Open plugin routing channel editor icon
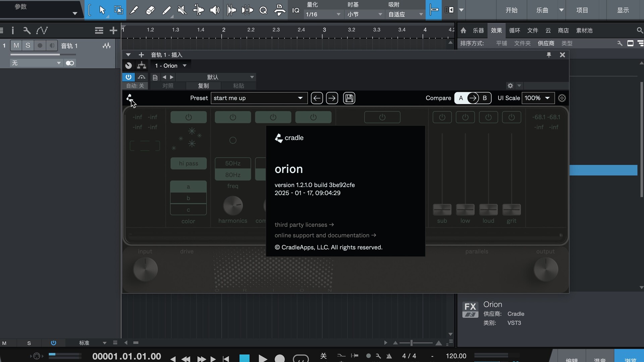The image size is (644, 362). pos(142,65)
